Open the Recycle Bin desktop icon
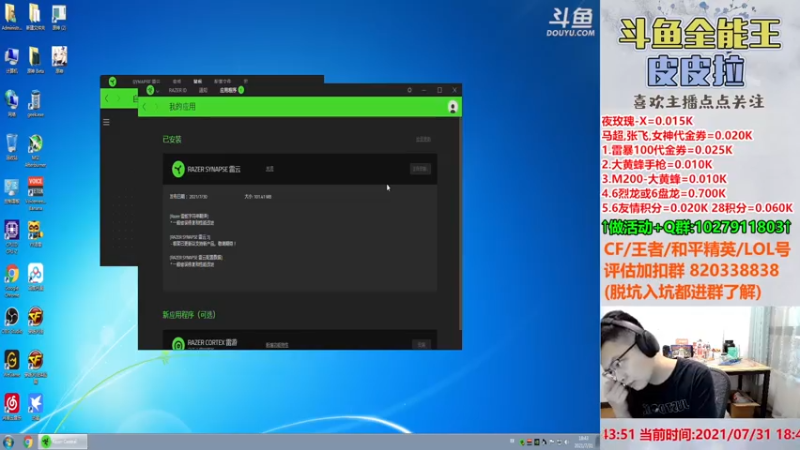Viewport: 800px width, 450px height. click(x=11, y=147)
